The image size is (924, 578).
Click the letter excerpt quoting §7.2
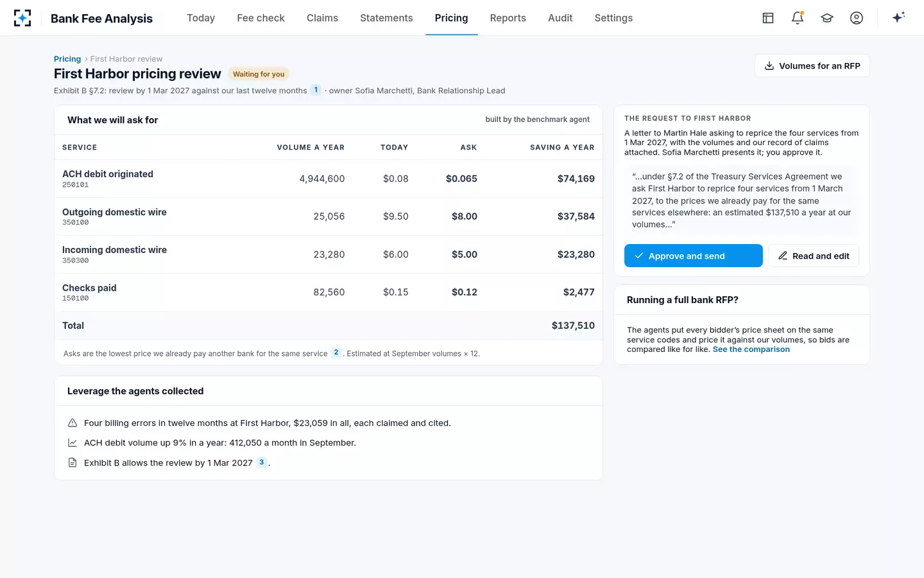pyautogui.click(x=742, y=200)
